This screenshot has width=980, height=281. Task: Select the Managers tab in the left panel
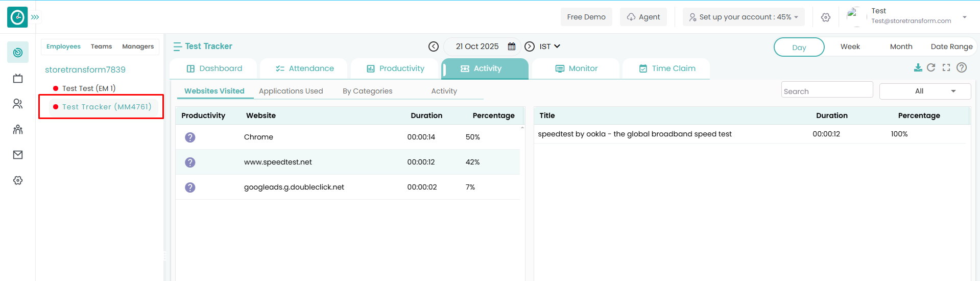click(x=138, y=46)
